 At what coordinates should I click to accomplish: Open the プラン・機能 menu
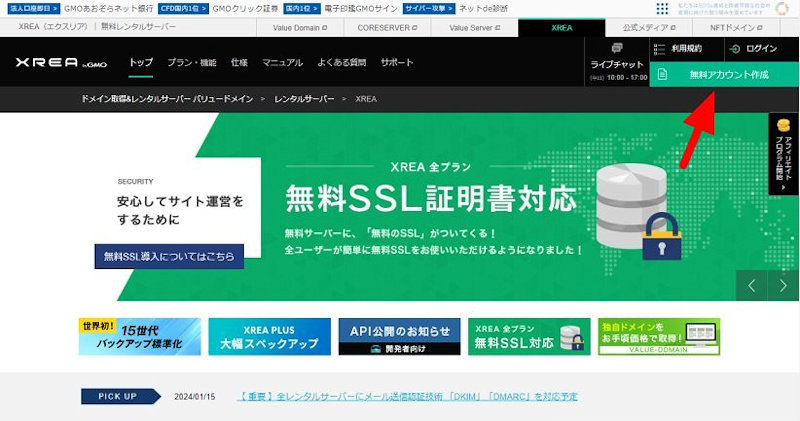[x=191, y=63]
